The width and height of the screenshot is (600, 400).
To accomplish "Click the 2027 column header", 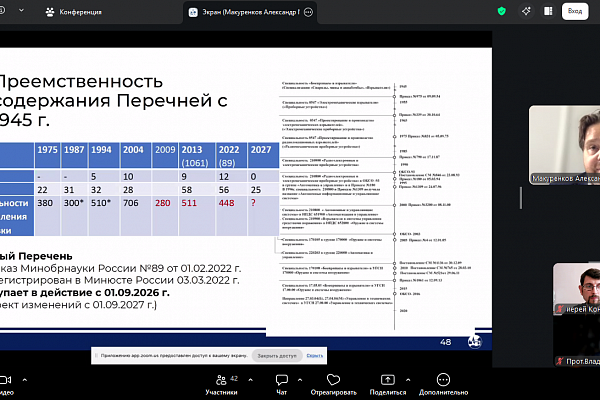I will tap(263, 155).
